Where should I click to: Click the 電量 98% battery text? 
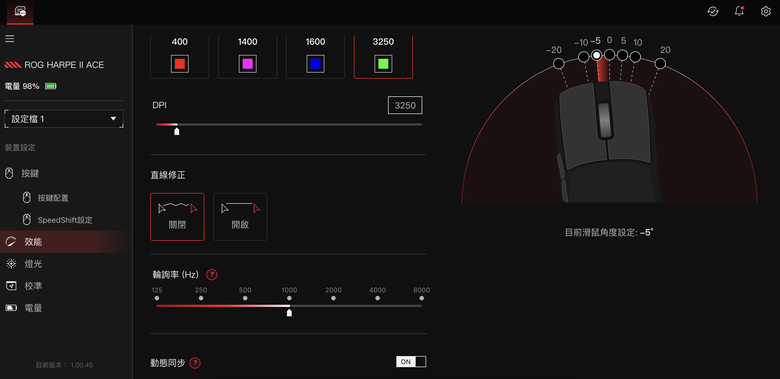22,87
